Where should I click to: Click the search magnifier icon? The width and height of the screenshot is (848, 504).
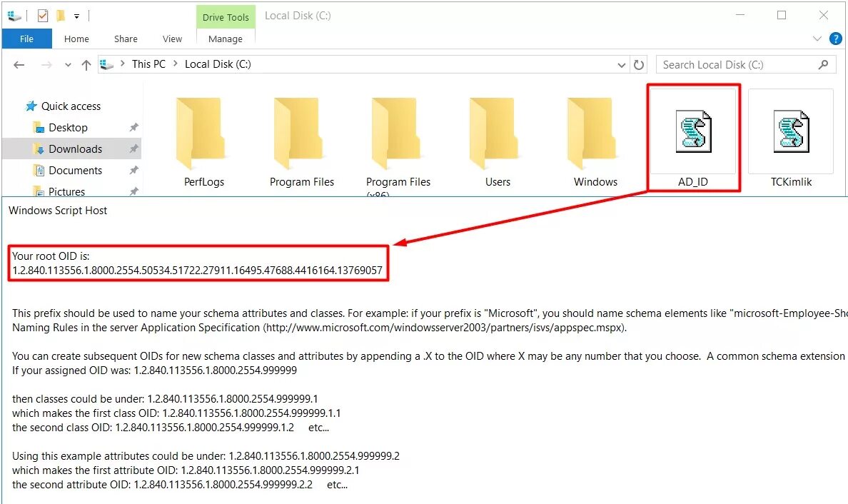[823, 64]
